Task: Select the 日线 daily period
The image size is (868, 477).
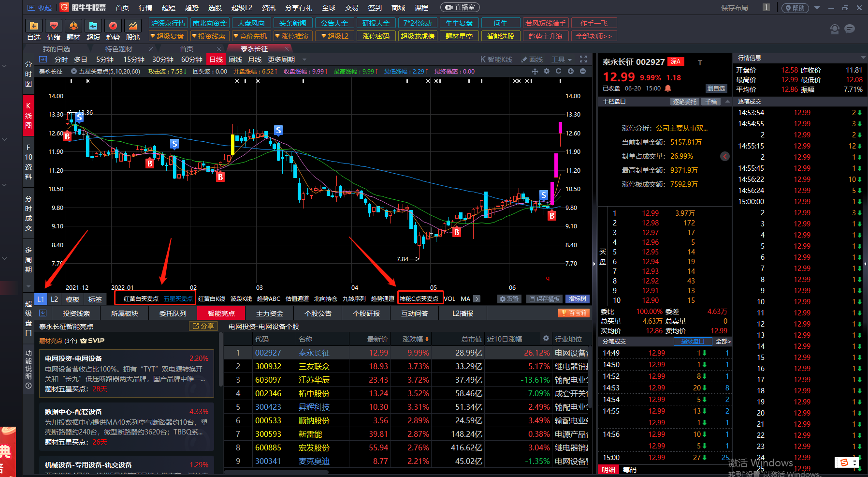Action: [x=216, y=59]
